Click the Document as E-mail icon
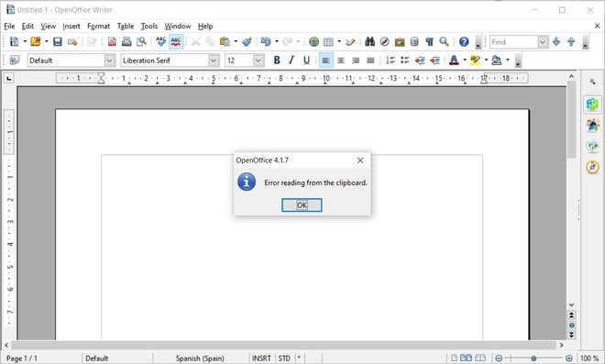605x364 pixels. tap(72, 41)
